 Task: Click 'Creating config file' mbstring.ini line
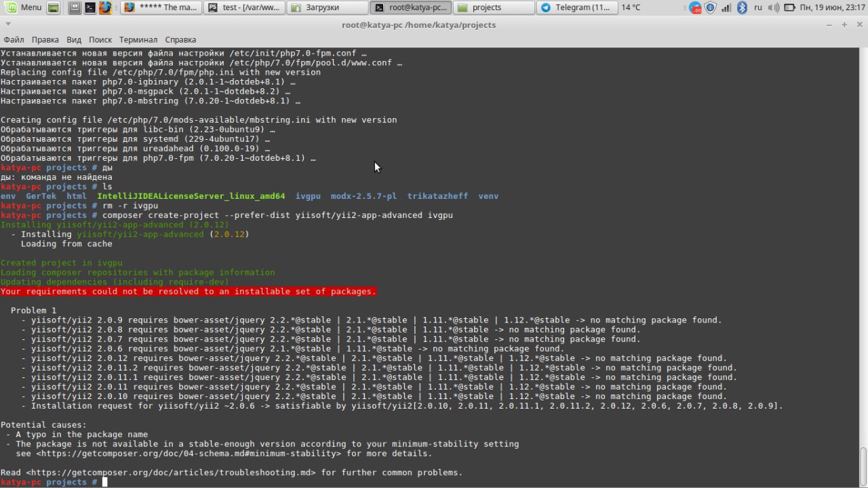click(x=199, y=120)
